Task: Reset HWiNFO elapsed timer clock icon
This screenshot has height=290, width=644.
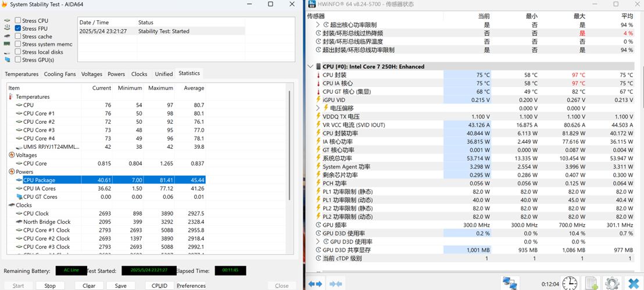Action: (x=570, y=283)
